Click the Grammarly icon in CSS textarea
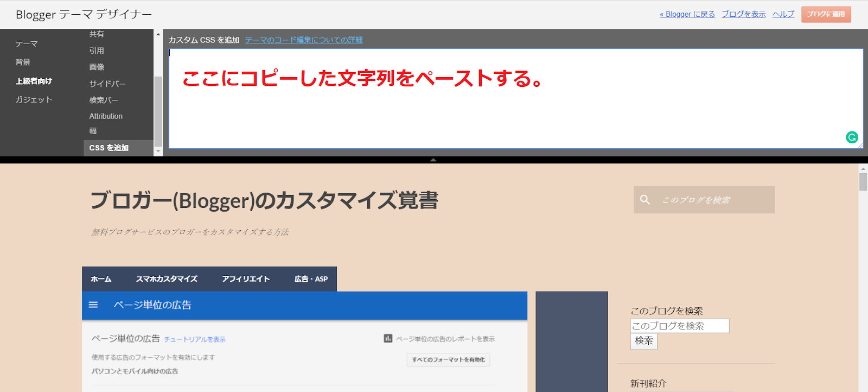 [x=852, y=137]
